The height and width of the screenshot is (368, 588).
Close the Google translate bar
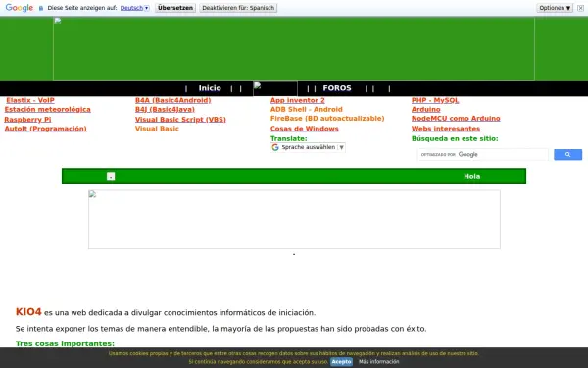coord(580,8)
